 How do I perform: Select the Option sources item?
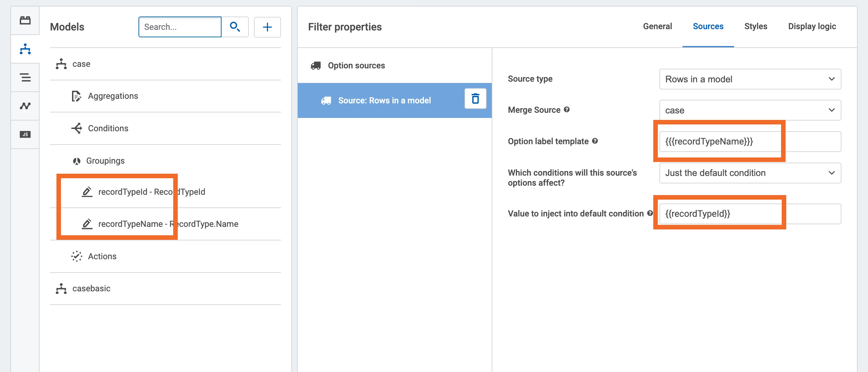(394, 65)
